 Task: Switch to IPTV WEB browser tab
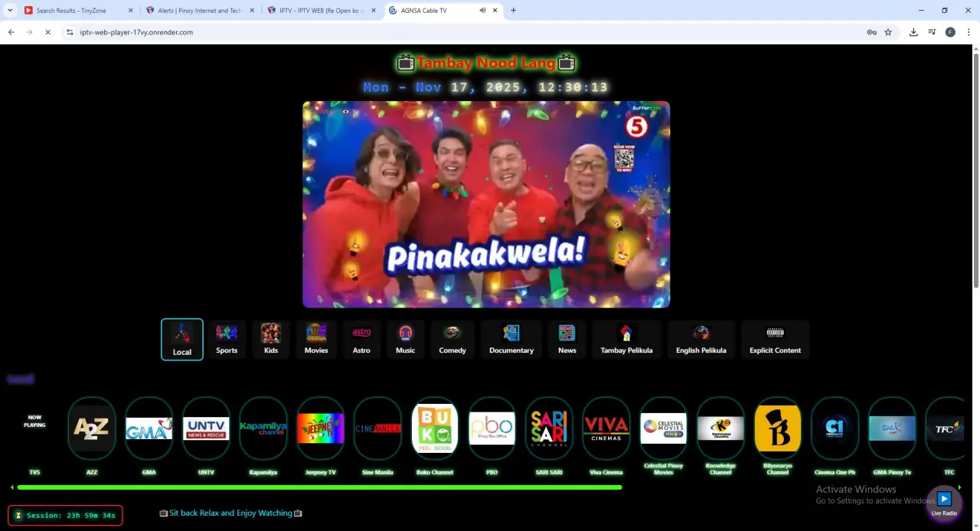click(x=320, y=11)
